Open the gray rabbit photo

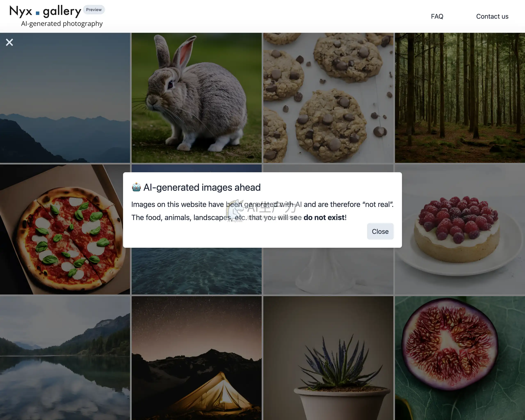196,98
